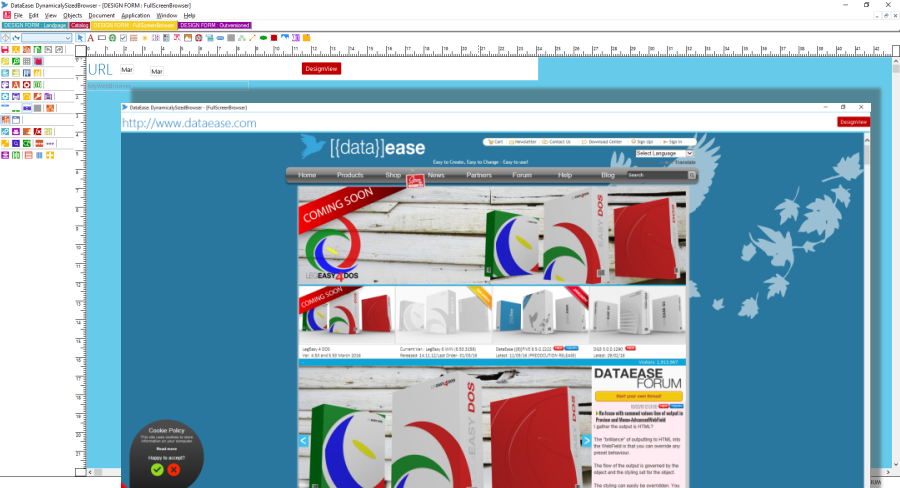
Task: Choose the image picture tool in toolbar
Action: point(188,38)
